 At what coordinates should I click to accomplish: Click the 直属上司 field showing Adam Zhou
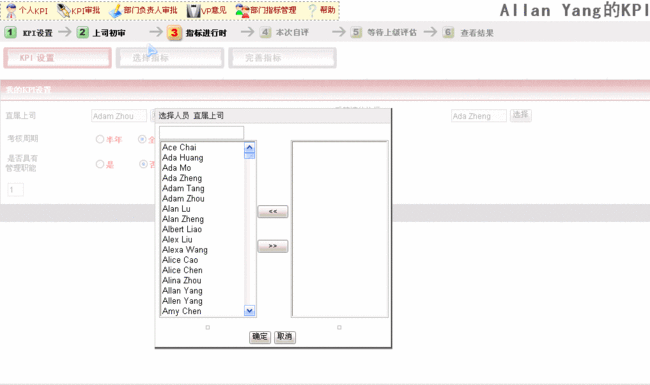tap(119, 116)
